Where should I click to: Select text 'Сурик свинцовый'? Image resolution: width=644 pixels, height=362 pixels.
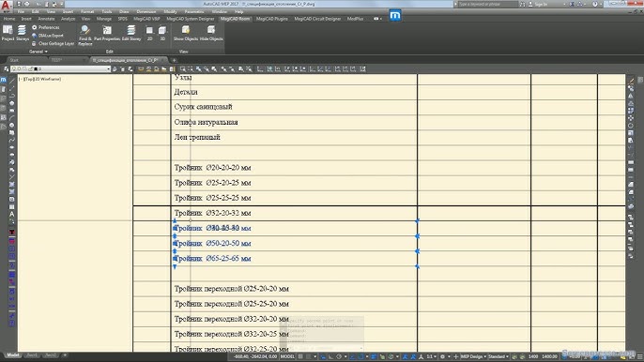click(x=203, y=107)
